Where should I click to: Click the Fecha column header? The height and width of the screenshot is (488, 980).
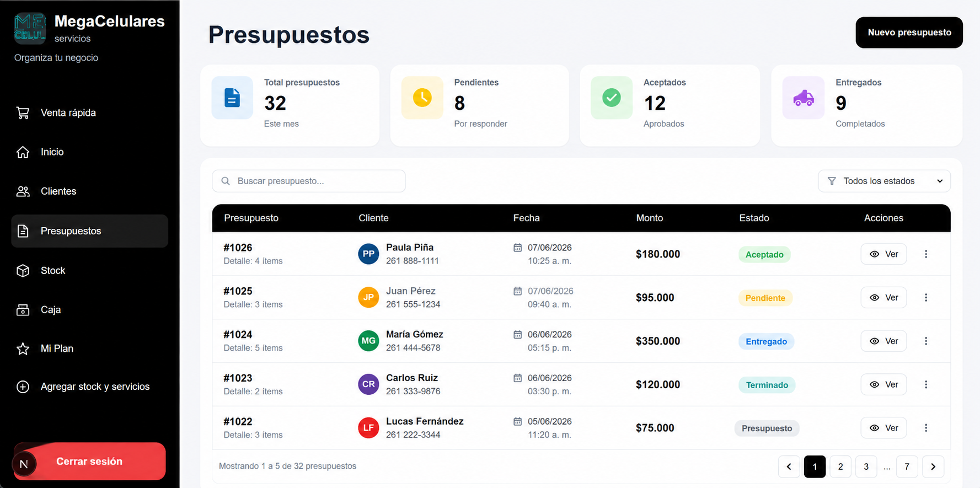click(x=527, y=218)
